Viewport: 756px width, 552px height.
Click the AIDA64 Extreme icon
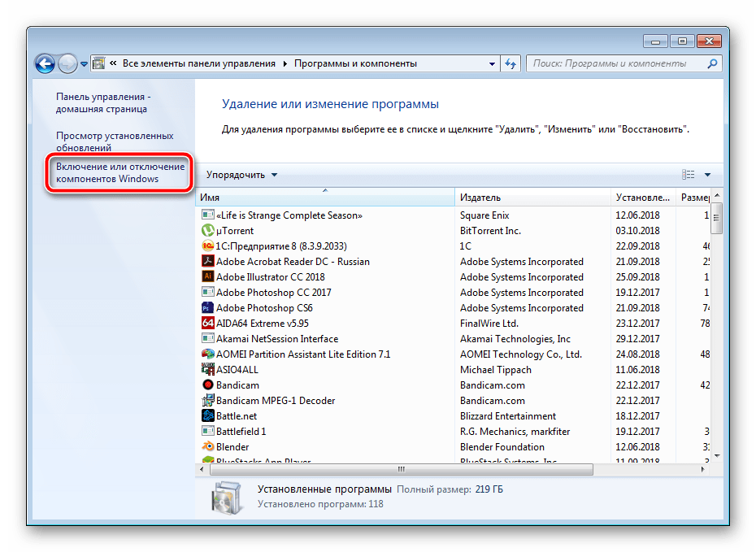pos(207,324)
